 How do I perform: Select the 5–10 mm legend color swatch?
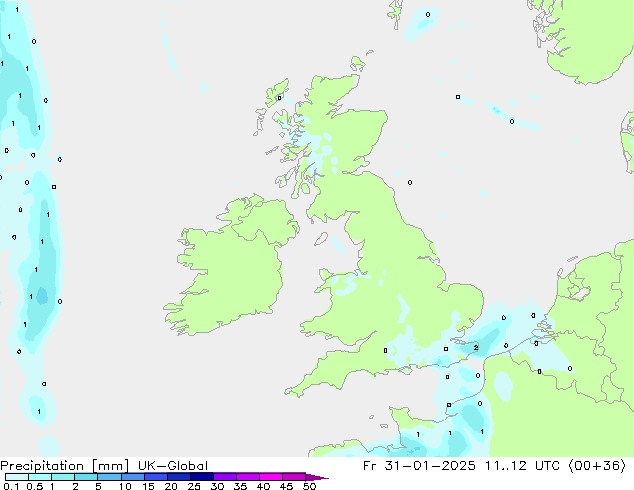pos(109,477)
